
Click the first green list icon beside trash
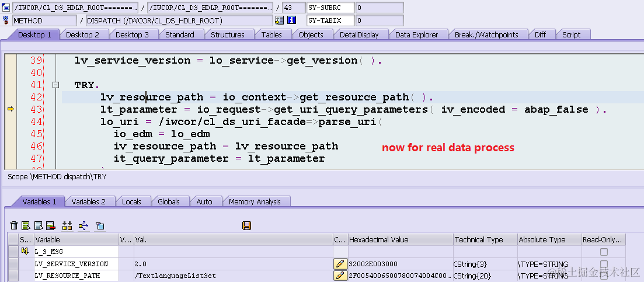click(x=26, y=225)
